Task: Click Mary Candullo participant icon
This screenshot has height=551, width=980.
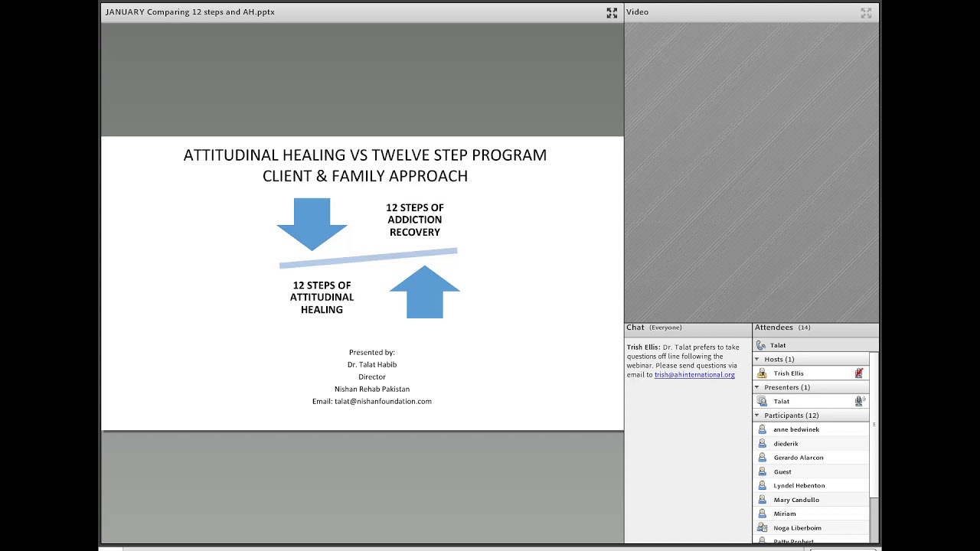Action: (762, 500)
